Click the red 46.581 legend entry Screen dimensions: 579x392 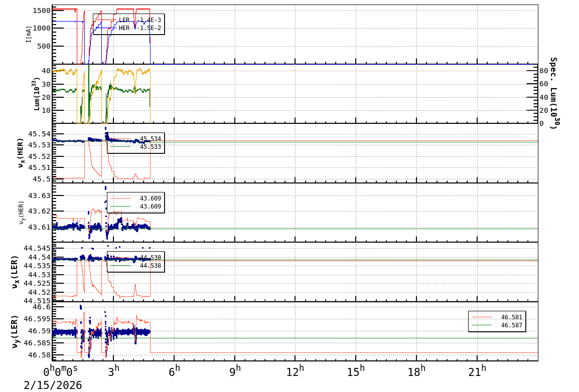497,317
